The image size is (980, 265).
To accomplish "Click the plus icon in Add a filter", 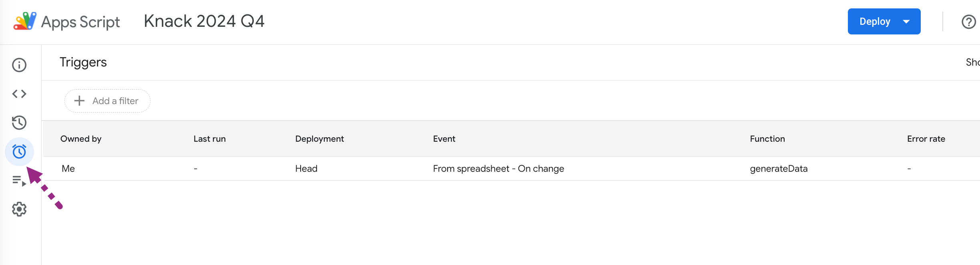I will pyautogui.click(x=79, y=101).
